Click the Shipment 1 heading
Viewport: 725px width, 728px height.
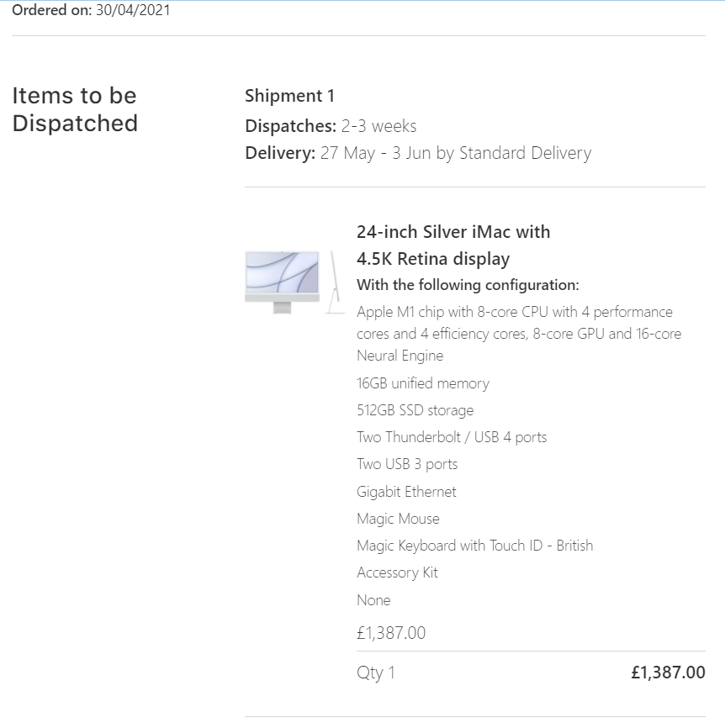click(x=289, y=96)
